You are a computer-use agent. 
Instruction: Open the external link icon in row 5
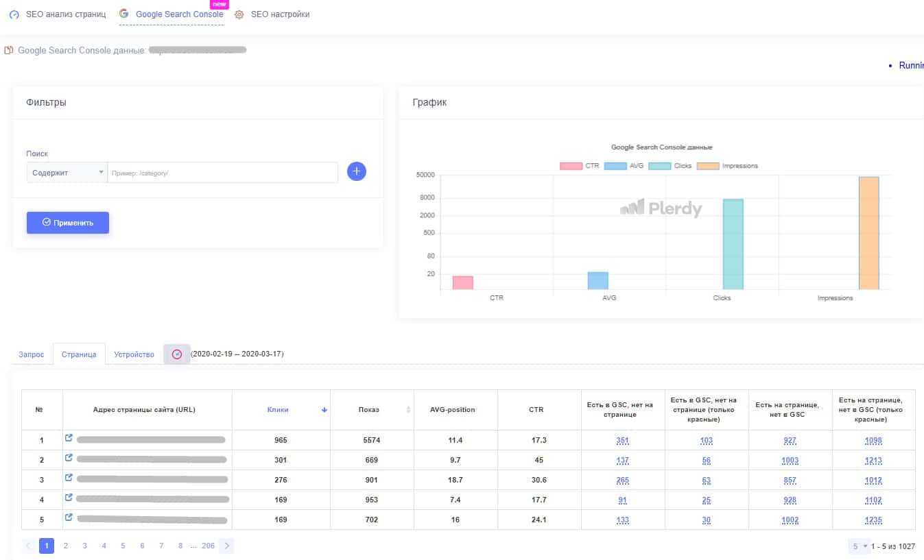pos(69,517)
